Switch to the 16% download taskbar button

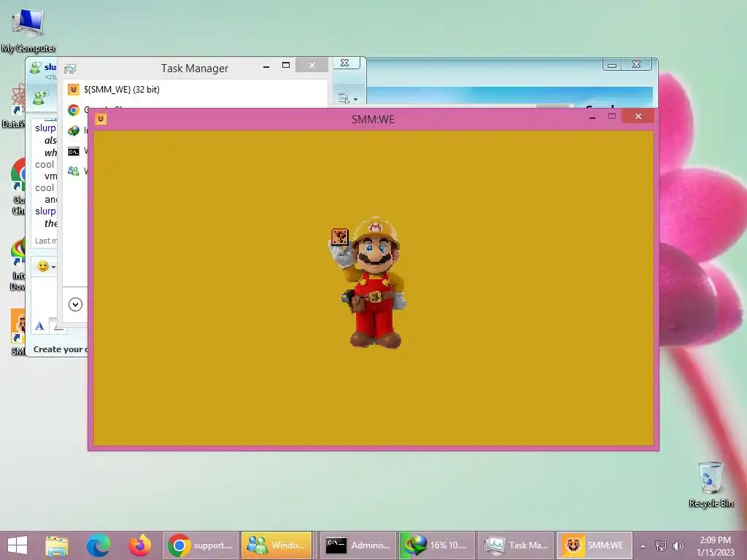[436, 545]
